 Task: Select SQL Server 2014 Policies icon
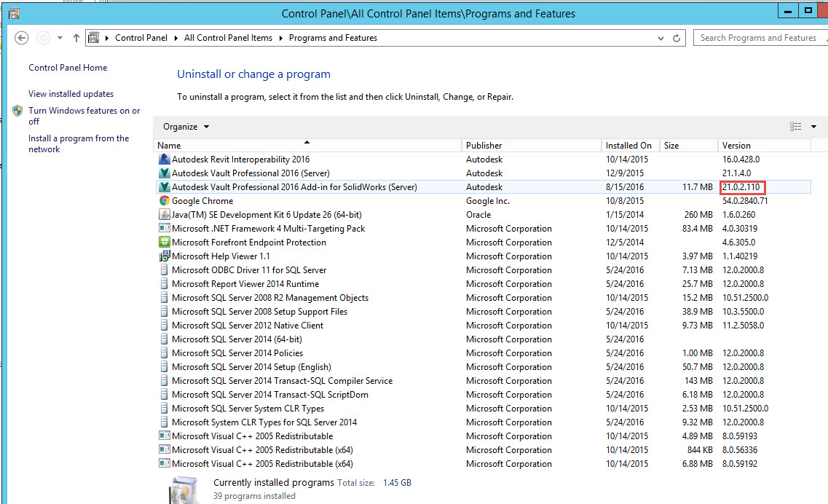[x=165, y=353]
